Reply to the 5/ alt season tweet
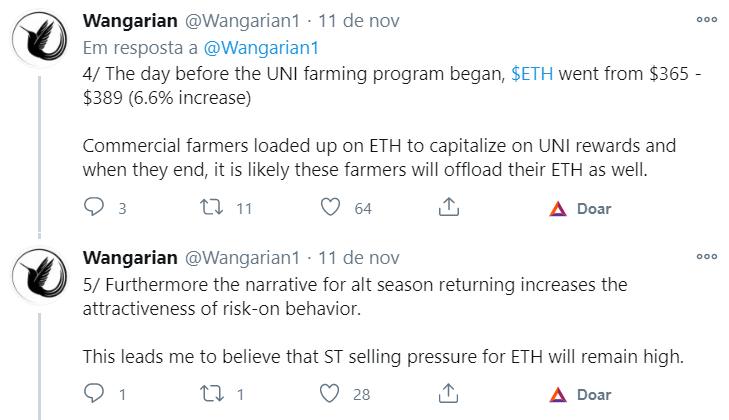This screenshot has width=729, height=420. 94,393
